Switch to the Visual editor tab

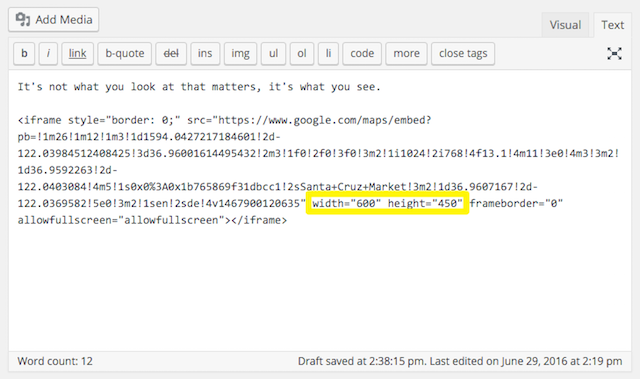point(565,25)
